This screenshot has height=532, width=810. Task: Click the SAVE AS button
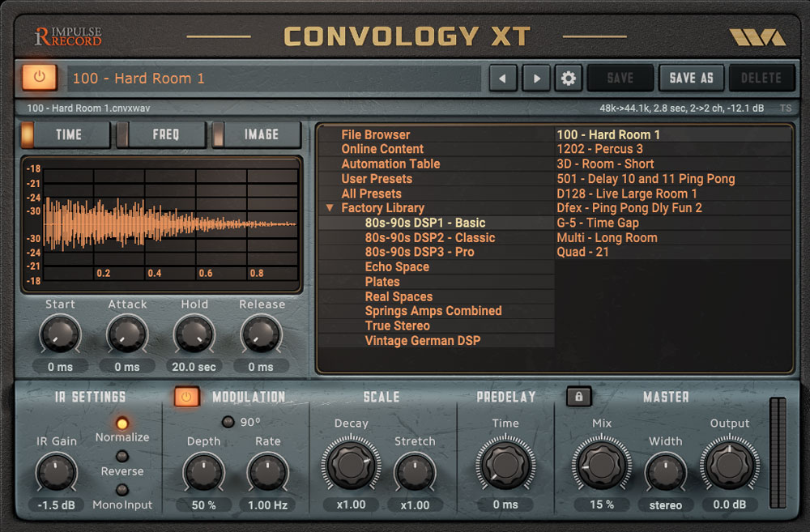tap(691, 78)
